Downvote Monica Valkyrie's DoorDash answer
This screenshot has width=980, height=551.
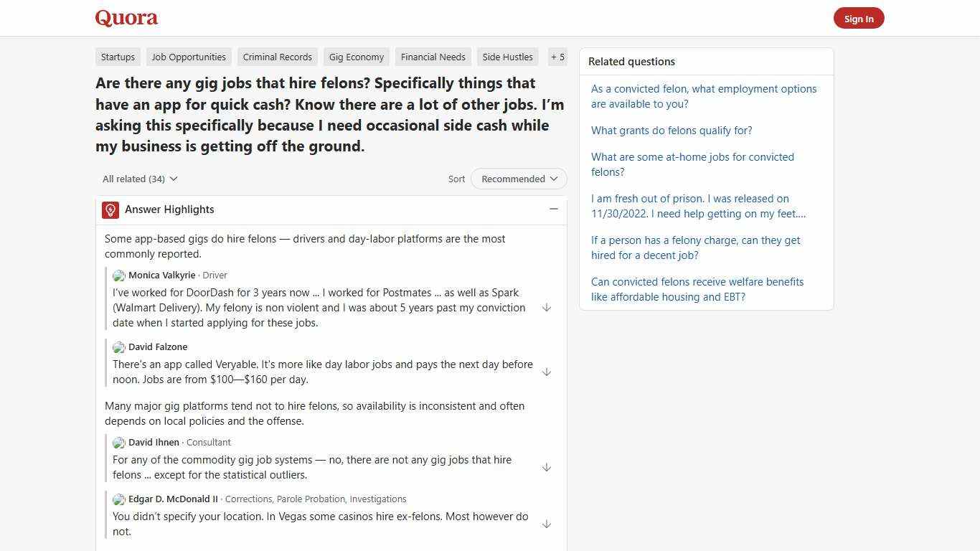pos(547,307)
